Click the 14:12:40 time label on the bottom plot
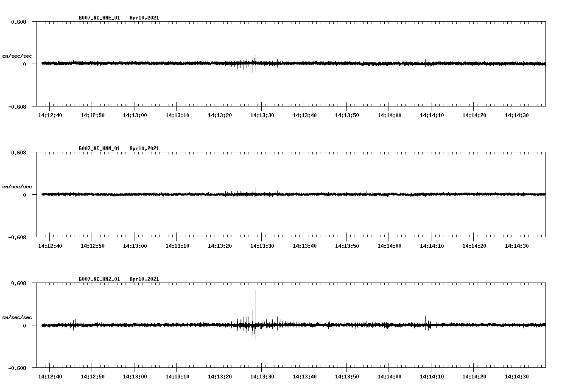This screenshot has width=576, height=392. click(50, 376)
